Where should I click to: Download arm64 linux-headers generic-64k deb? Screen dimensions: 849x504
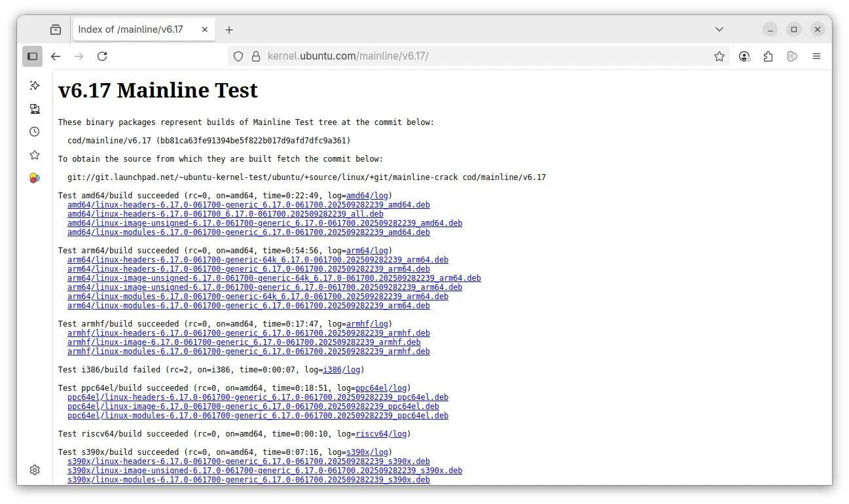coord(258,260)
